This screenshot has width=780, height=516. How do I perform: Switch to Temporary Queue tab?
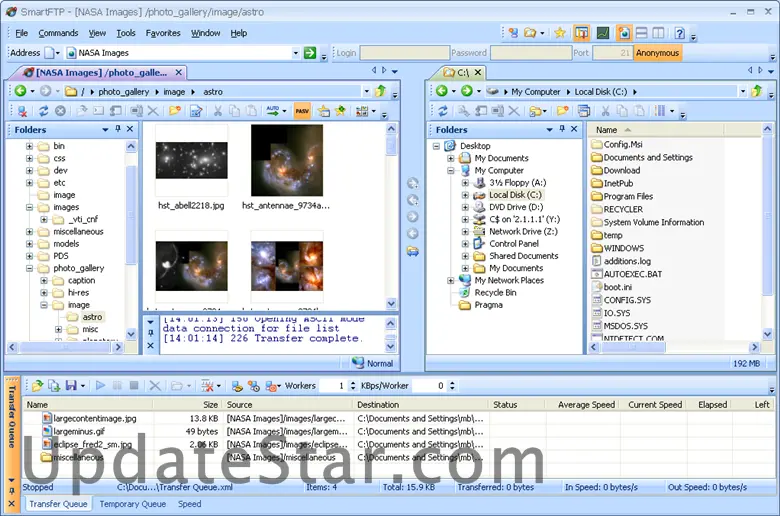click(x=132, y=504)
